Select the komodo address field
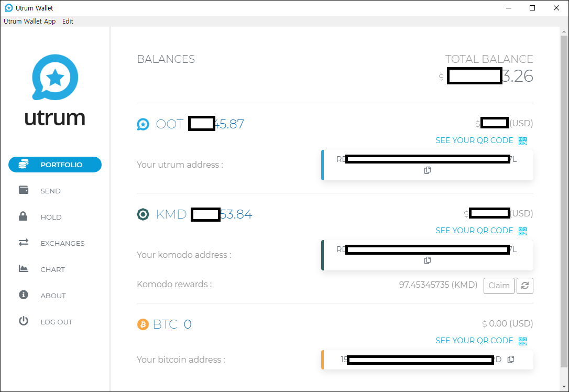Image resolution: width=569 pixels, height=392 pixels. (428, 255)
